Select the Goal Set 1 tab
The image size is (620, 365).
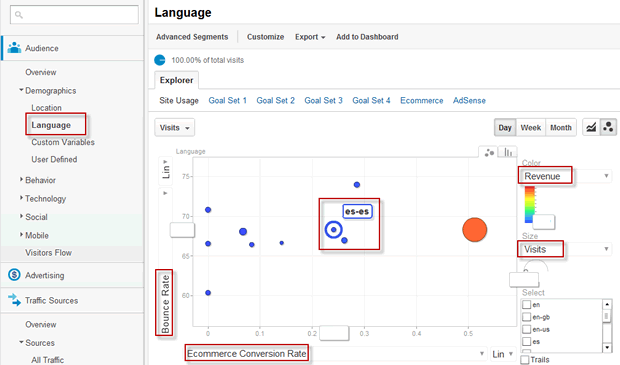[227, 100]
